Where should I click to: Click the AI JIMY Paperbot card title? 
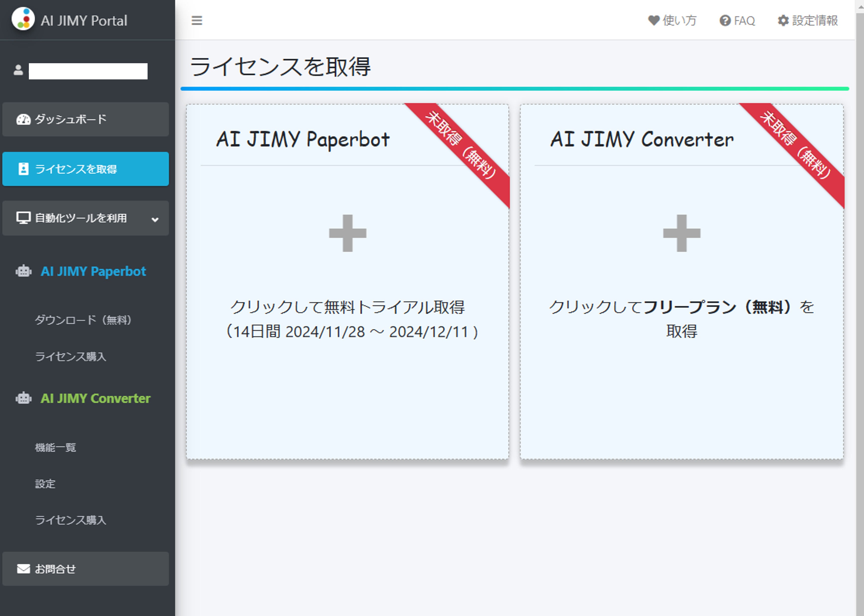303,139
